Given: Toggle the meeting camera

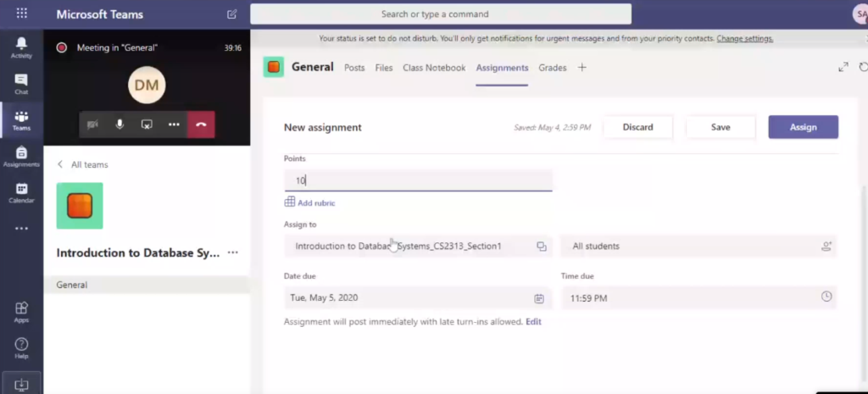Looking at the screenshot, I should click(x=92, y=125).
